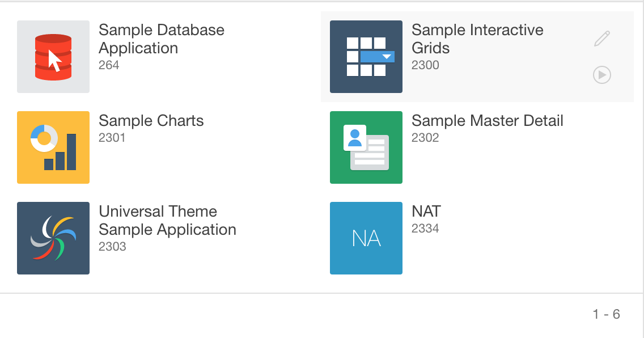This screenshot has height=338, width=644.
Task: Click application ID 2334
Action: coord(425,229)
